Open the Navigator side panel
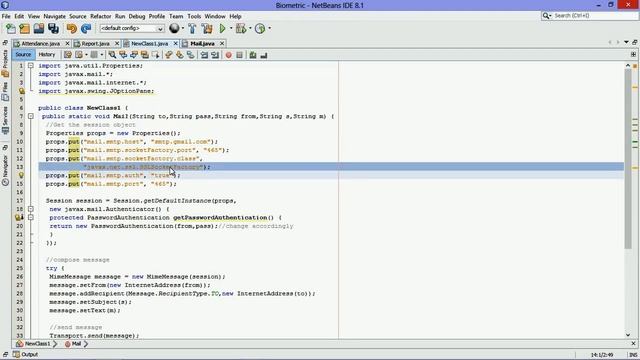This screenshot has height=360, width=640. pos(5,171)
